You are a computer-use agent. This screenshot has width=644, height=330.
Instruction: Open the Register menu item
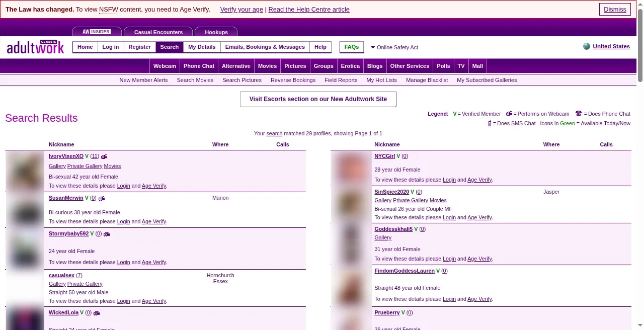139,47
